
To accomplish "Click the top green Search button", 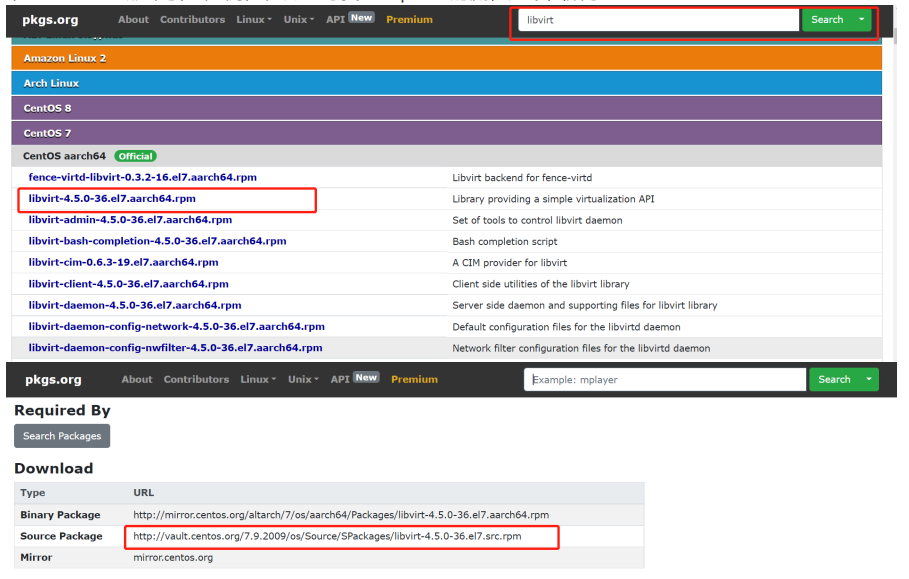I will (x=827, y=20).
